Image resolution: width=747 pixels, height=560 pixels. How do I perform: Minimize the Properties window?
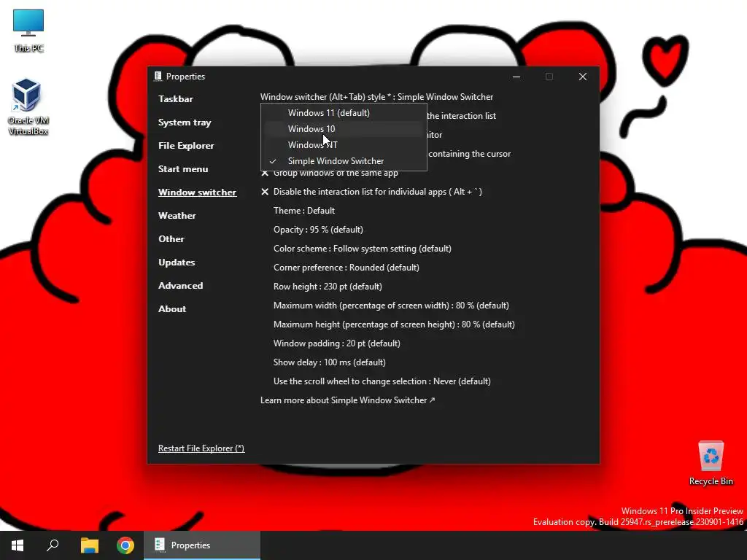click(516, 77)
